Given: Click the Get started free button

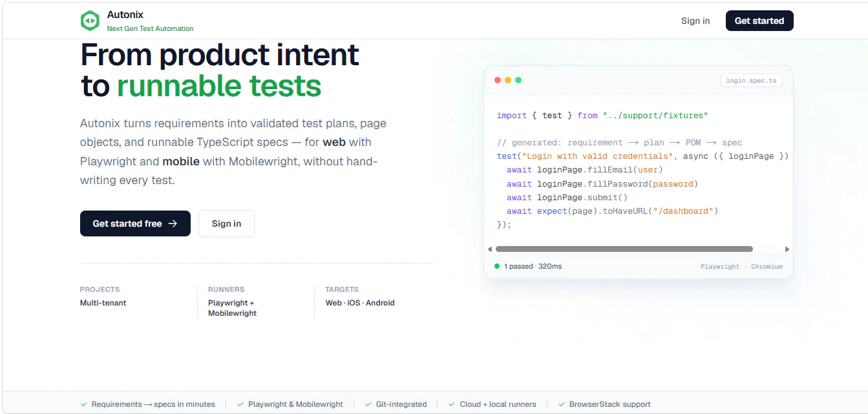Looking at the screenshot, I should [x=135, y=223].
